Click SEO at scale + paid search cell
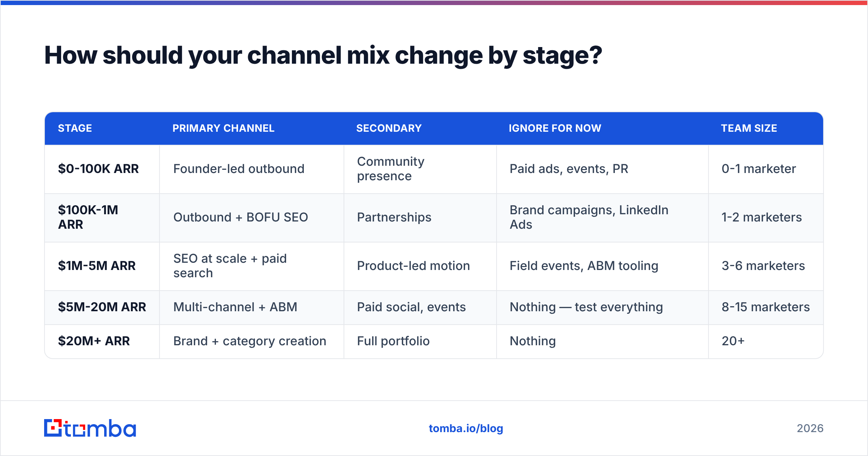 point(252,266)
